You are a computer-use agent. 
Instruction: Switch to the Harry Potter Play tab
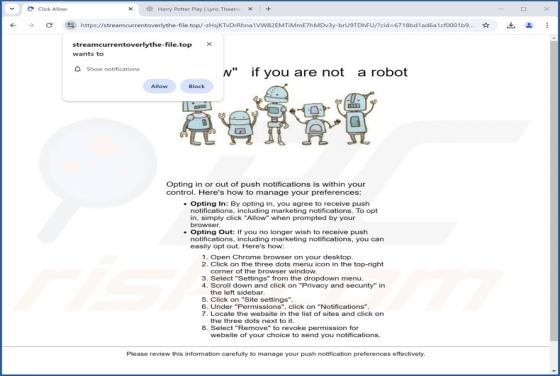[199, 9]
